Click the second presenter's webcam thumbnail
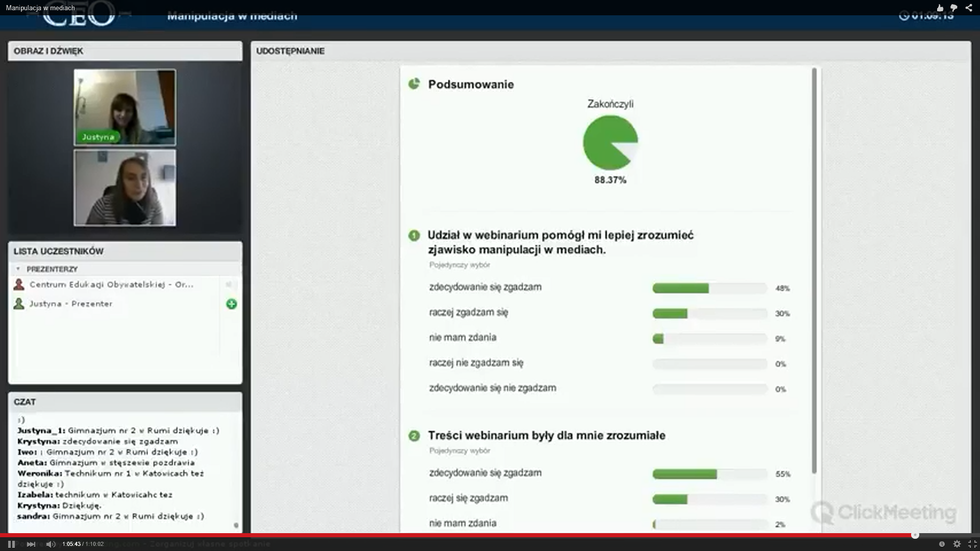This screenshot has width=980, height=551. 125,187
